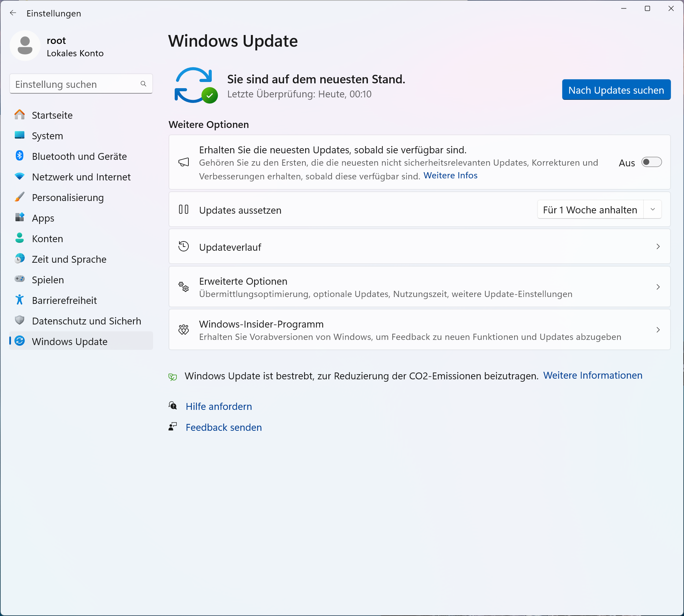The height and width of the screenshot is (616, 684).
Task: Click the back arrow in Einstellungen
Action: pos(13,13)
